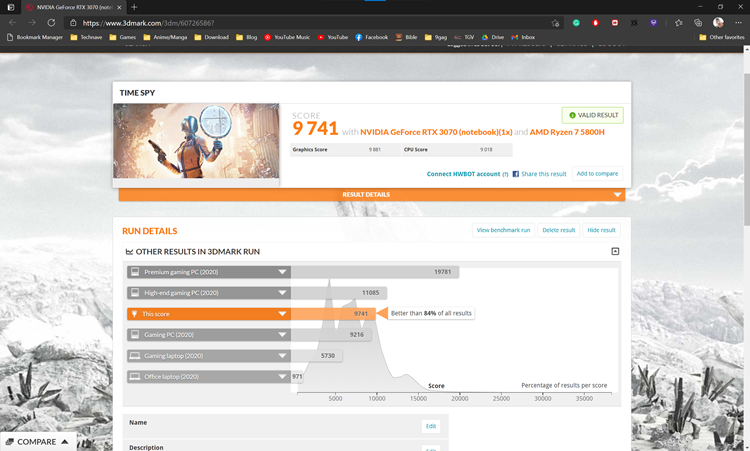750x451 pixels.
Task: Open the Blog bookmarks folder
Action: tap(246, 37)
